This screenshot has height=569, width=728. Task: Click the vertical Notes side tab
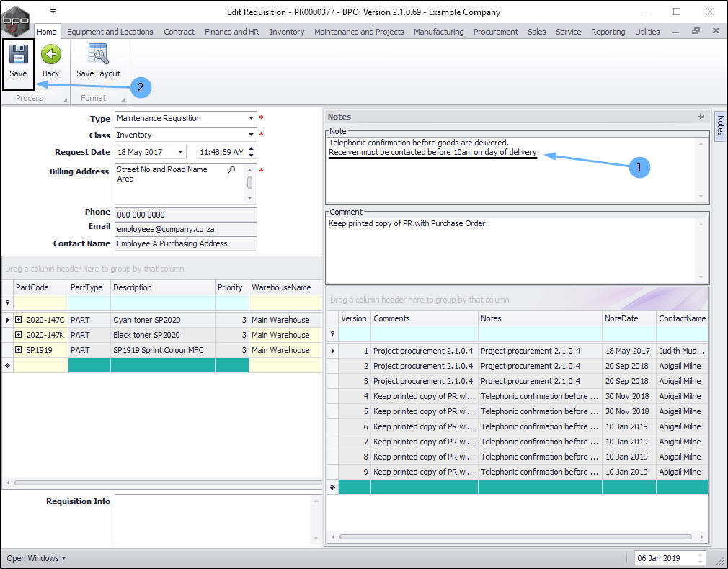(720, 126)
